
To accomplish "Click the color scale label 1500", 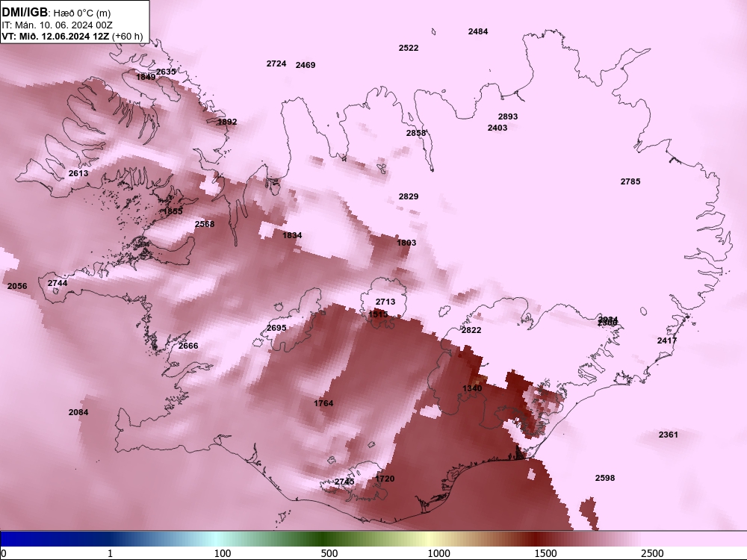I will point(545,554).
